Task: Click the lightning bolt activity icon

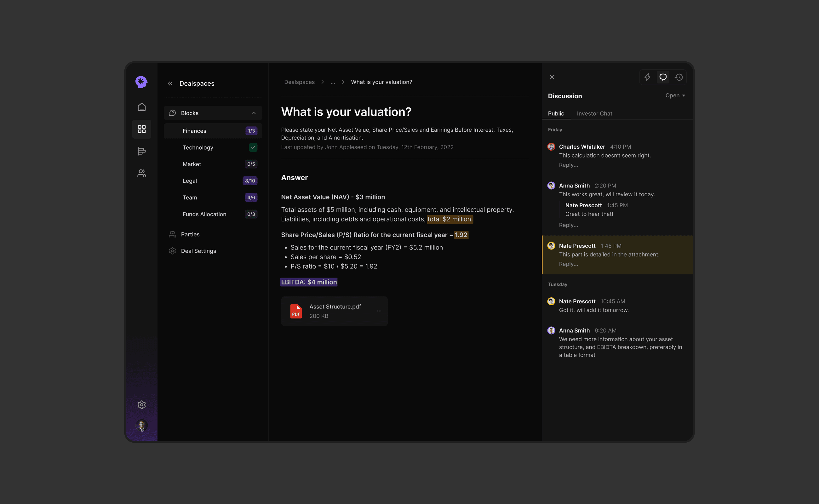Action: pos(647,77)
